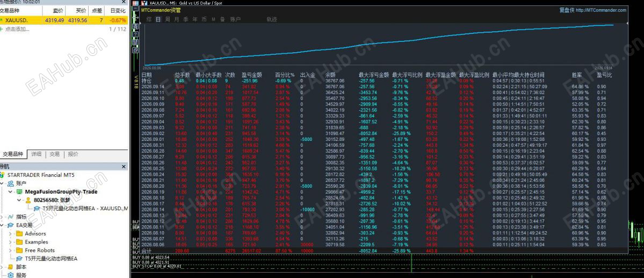Click the BUY STOP 0.08 at 4320.81 order label

point(157,266)
